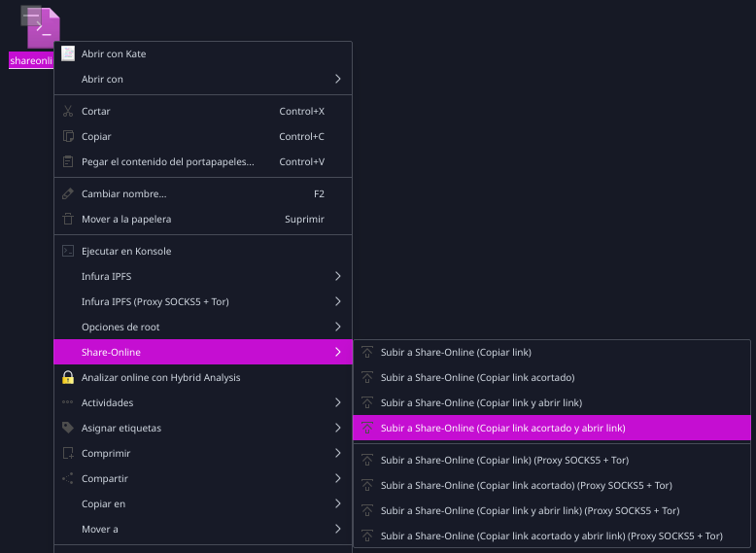Click the pencil icon for Cambiar nombre
The image size is (756, 553).
point(68,193)
